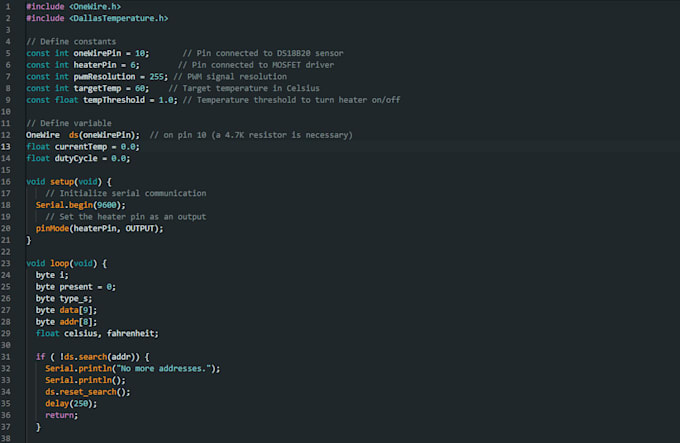Click line number 23 in the gutter
680x443 pixels.
point(6,263)
